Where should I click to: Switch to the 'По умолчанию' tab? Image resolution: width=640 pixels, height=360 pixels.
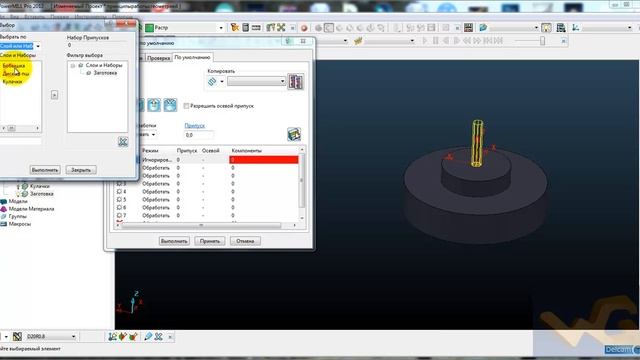click(x=192, y=58)
